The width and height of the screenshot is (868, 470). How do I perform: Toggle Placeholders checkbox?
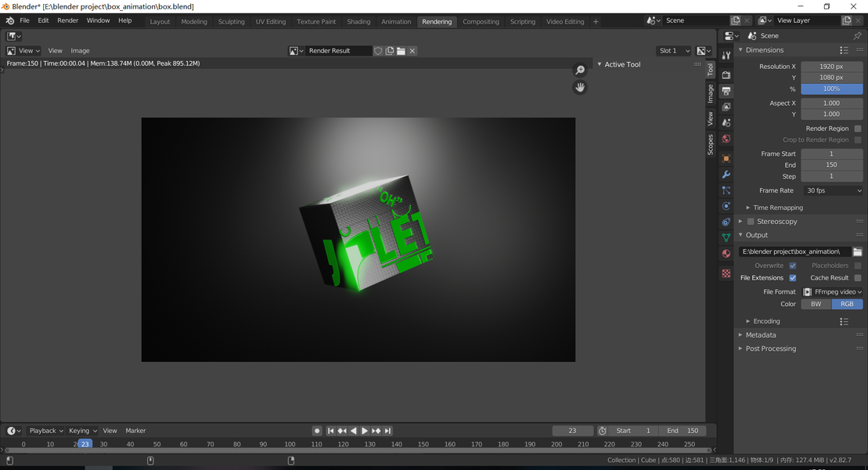[x=858, y=266]
